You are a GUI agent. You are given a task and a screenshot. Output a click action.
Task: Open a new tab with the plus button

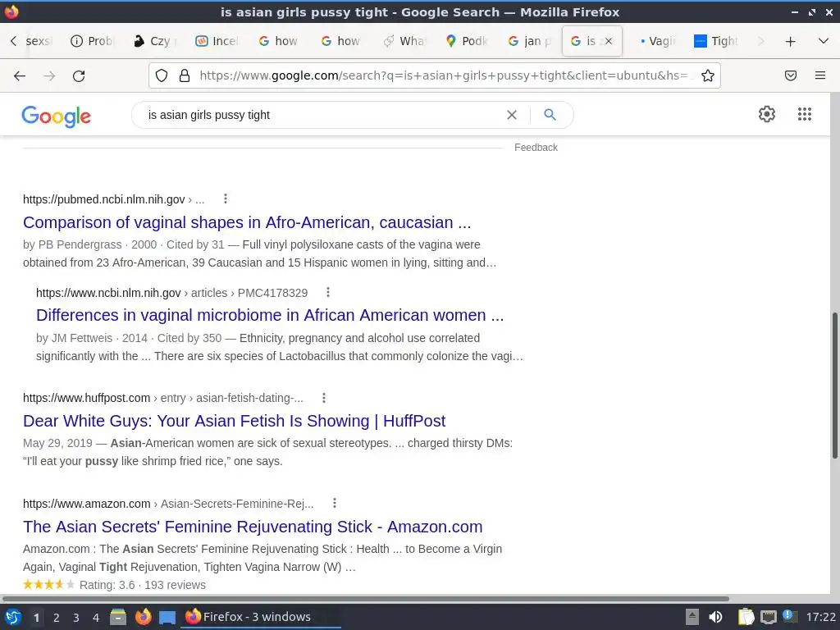(x=790, y=41)
